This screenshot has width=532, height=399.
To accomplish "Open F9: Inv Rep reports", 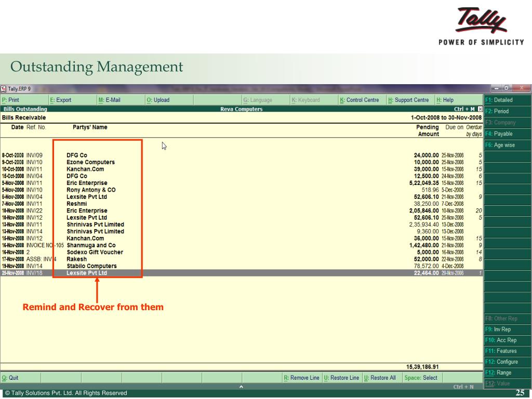I will tap(508, 329).
